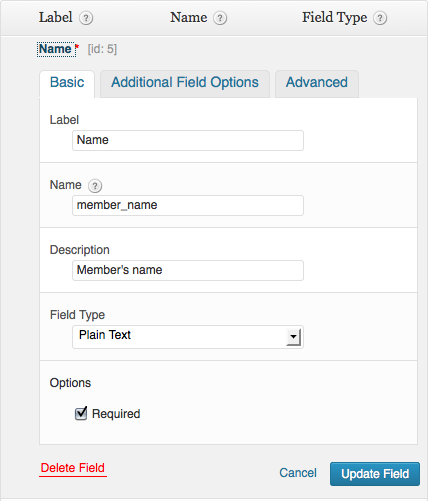Click the member_name text field
Screen dimensions: 429x501
[188, 205]
